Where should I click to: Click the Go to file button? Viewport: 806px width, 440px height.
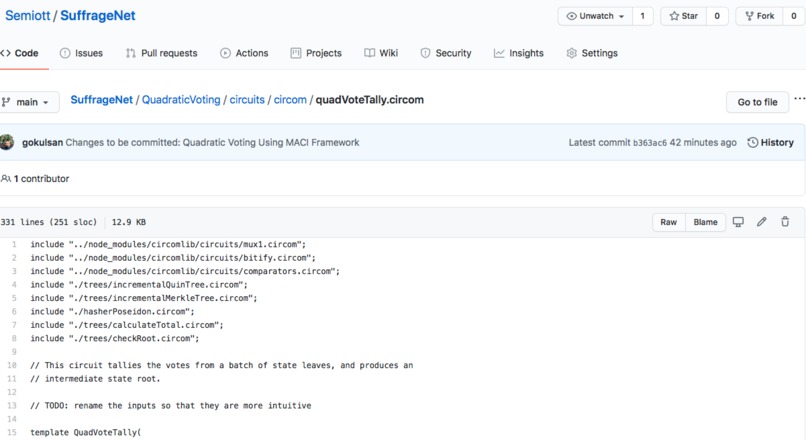pos(757,102)
